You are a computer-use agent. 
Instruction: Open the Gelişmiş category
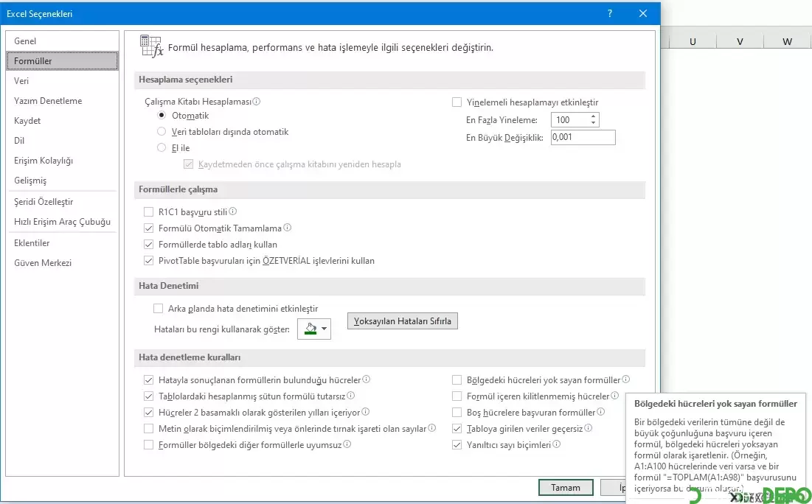point(62,180)
